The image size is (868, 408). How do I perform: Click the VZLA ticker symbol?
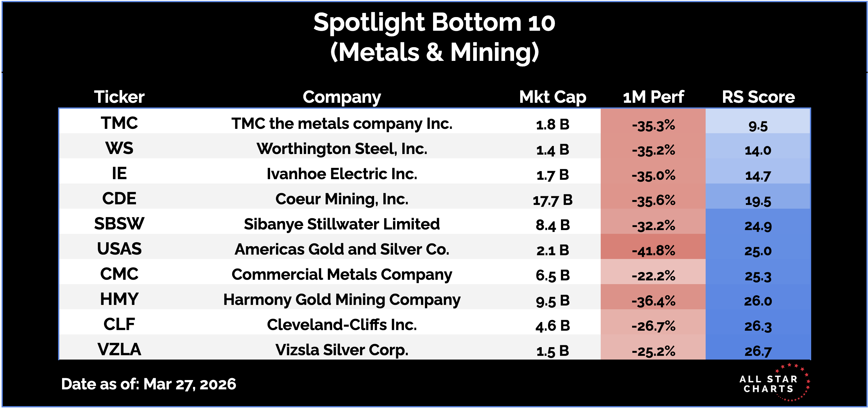click(119, 349)
